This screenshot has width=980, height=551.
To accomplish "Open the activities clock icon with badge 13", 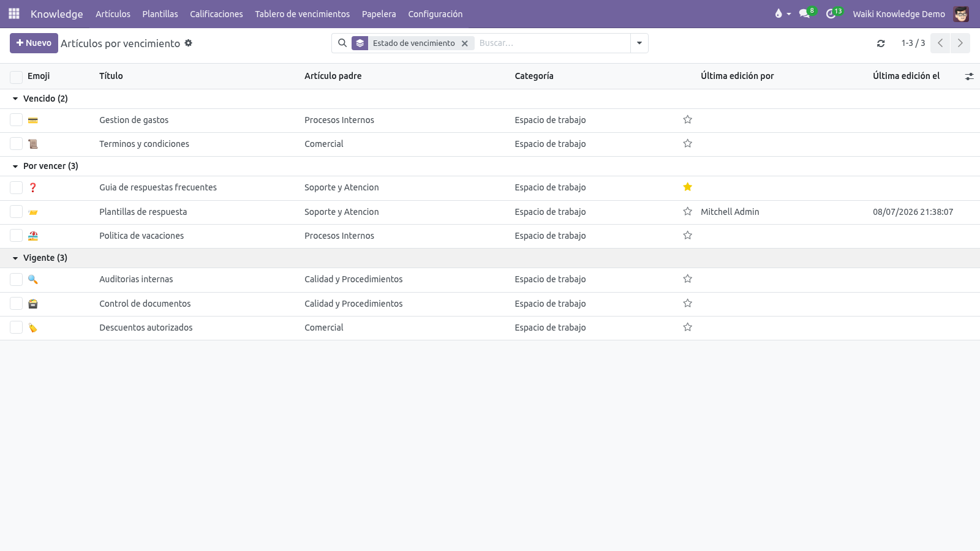I will (x=831, y=13).
